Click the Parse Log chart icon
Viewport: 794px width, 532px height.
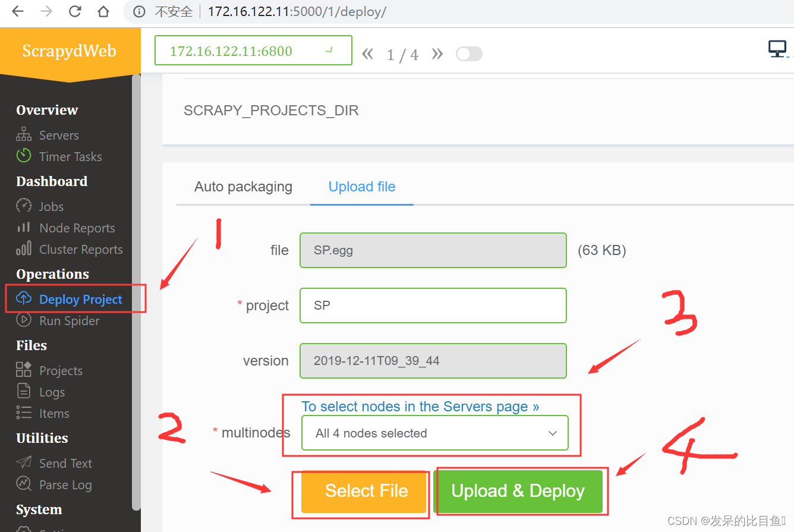23,484
